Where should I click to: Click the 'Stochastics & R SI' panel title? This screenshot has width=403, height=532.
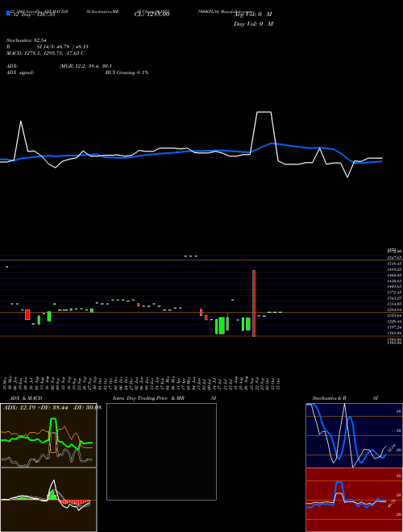(345, 398)
